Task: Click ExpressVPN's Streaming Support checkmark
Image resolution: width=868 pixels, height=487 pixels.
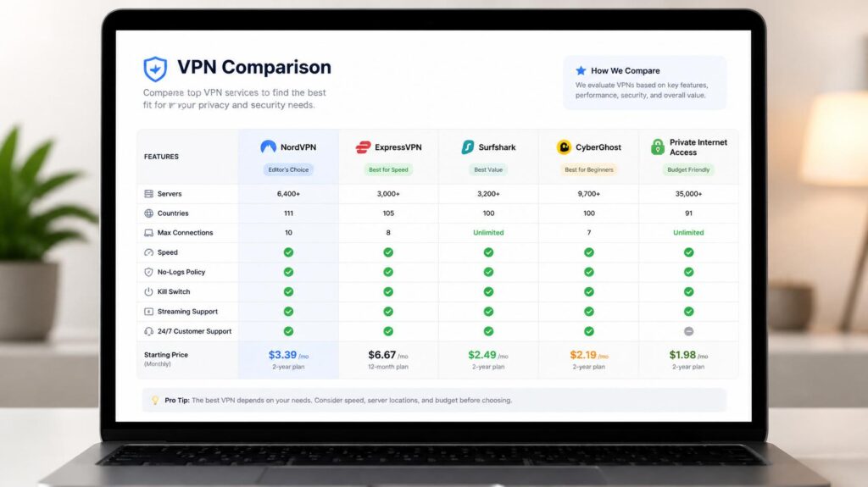Action: [x=388, y=312]
